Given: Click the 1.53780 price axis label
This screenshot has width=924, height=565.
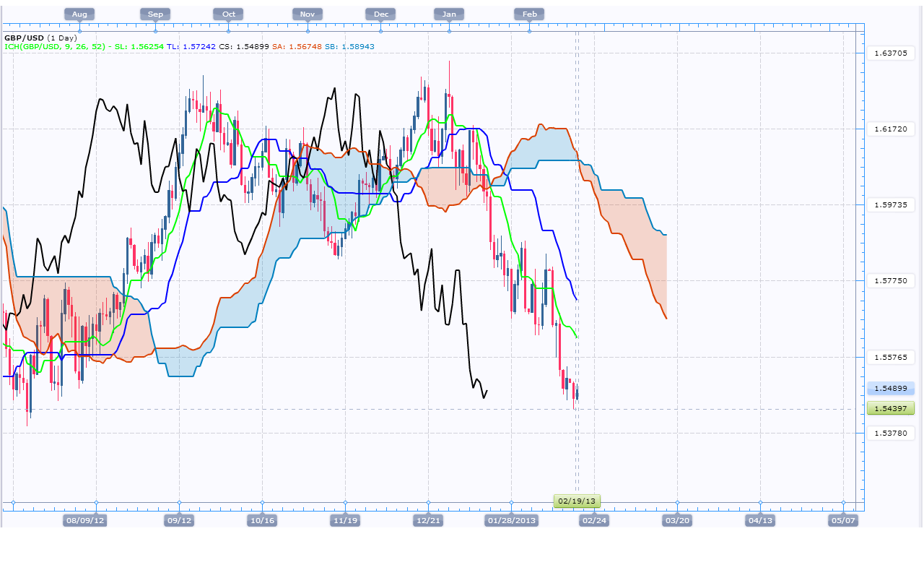Looking at the screenshot, I should pyautogui.click(x=890, y=433).
